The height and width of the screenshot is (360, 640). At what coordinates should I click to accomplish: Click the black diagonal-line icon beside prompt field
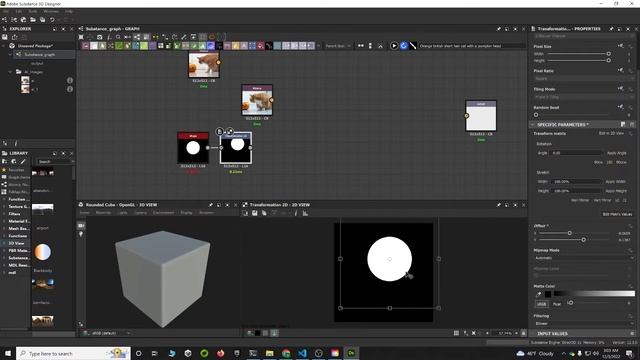[413, 46]
